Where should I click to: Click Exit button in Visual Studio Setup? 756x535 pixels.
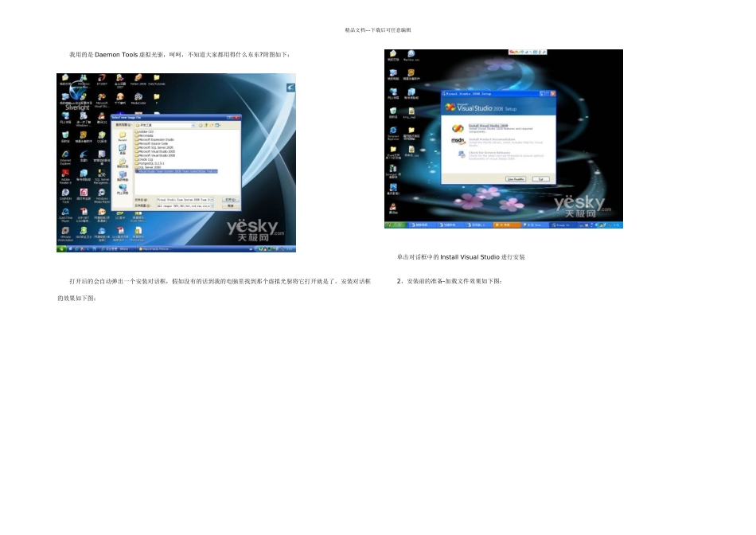[541, 179]
